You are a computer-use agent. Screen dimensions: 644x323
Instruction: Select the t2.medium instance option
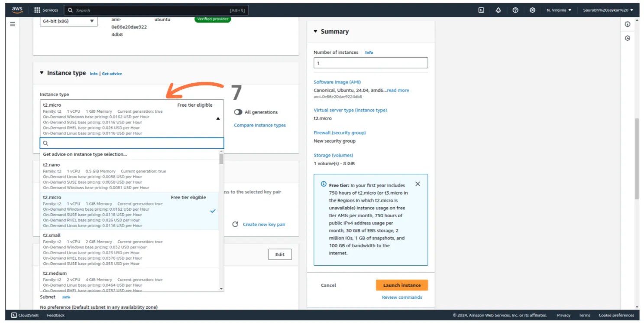point(129,280)
